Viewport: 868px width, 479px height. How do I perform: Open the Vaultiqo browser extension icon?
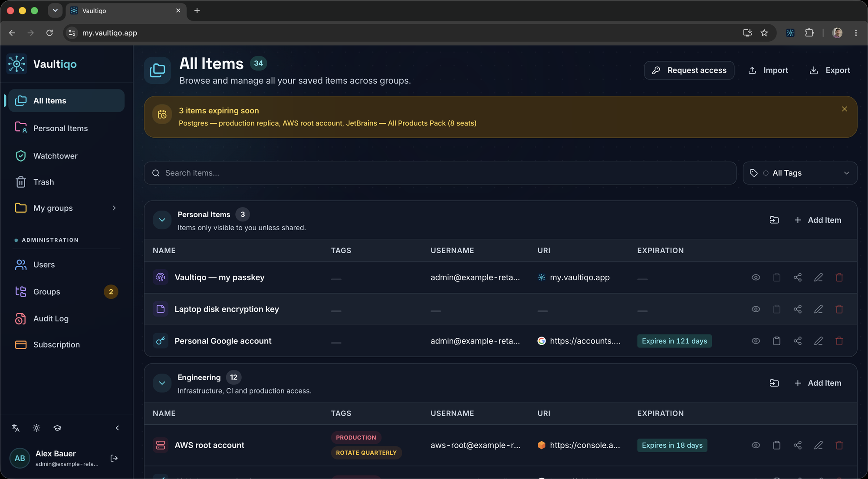tap(790, 33)
